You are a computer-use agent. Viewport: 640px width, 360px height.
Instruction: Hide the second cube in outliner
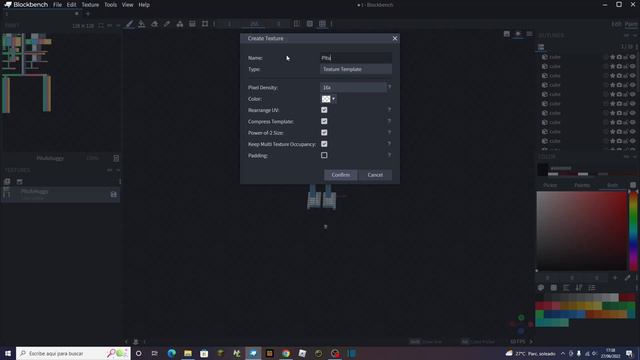633,67
